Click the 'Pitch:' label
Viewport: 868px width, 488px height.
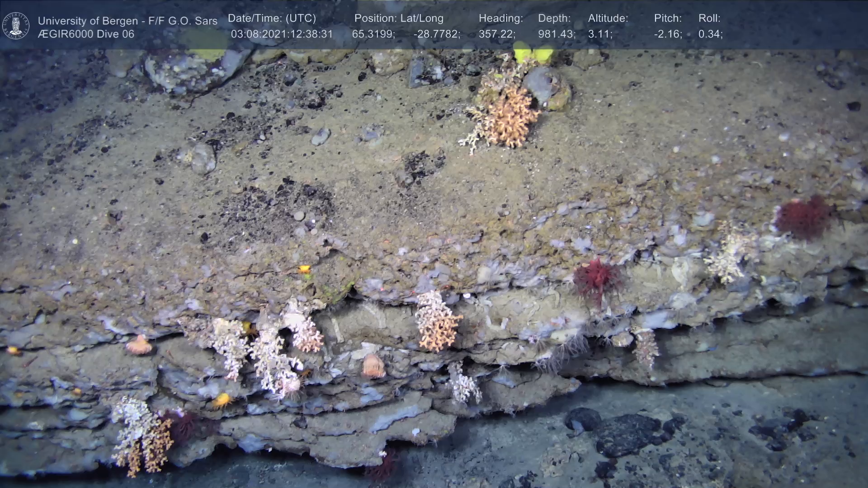pos(668,19)
